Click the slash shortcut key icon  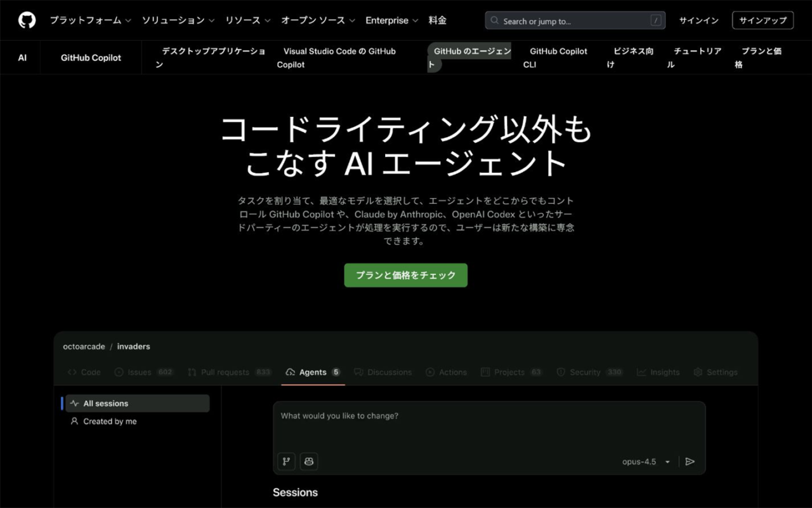coord(655,21)
